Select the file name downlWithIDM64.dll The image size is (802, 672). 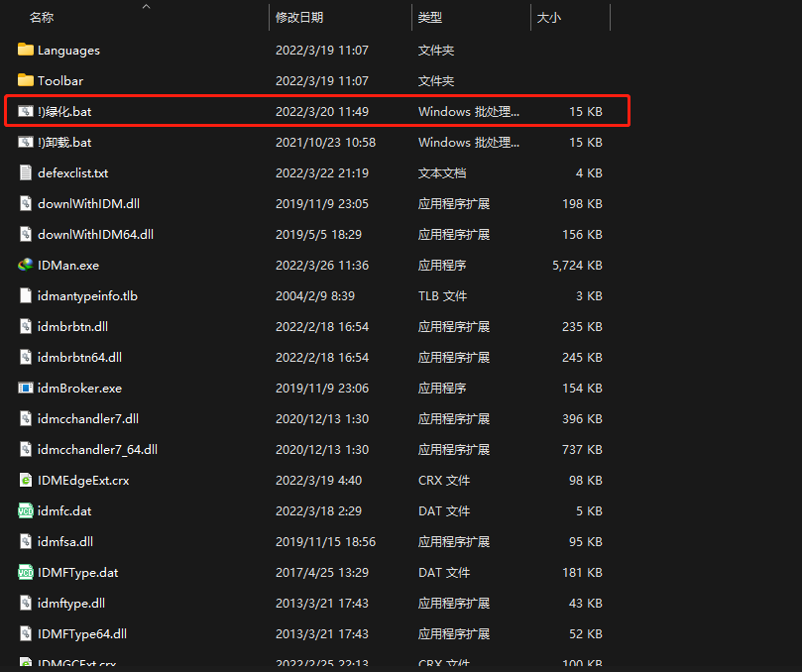[95, 234]
